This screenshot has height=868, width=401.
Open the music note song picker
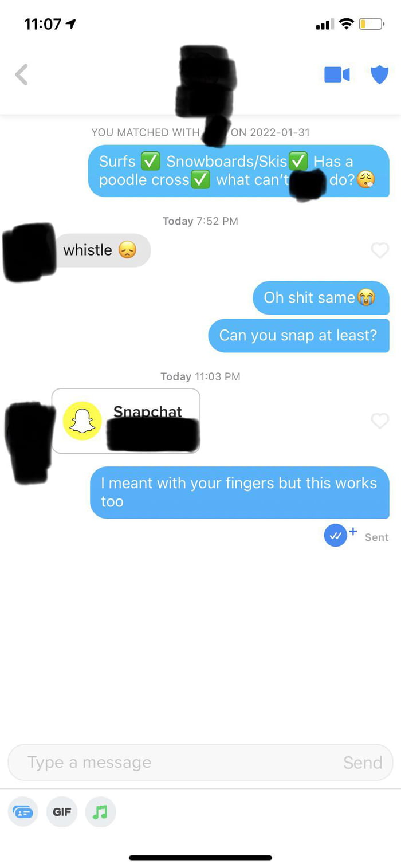click(100, 812)
